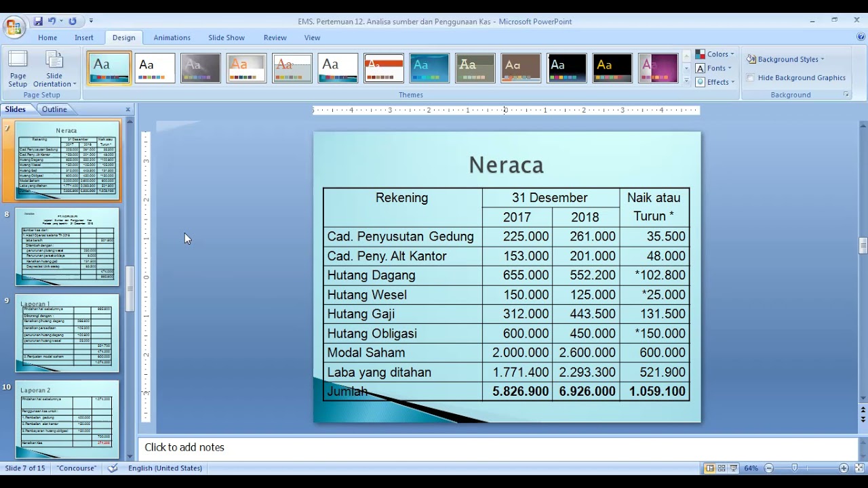Switch to the Slide Show tab
Viewport: 868px width, 488px height.
[226, 37]
